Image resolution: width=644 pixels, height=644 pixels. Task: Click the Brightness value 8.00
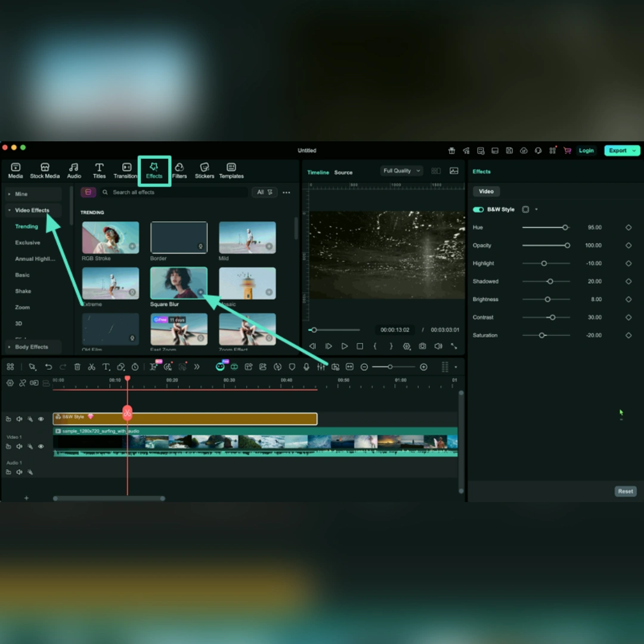point(596,299)
